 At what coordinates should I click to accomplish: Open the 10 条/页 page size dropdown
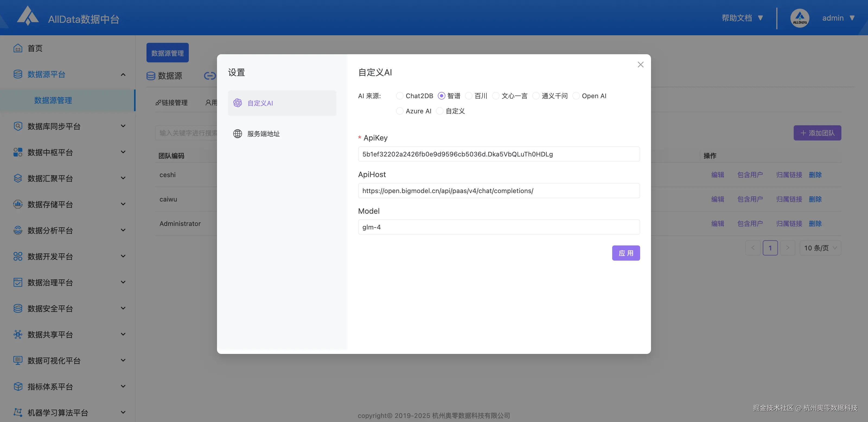tap(820, 248)
